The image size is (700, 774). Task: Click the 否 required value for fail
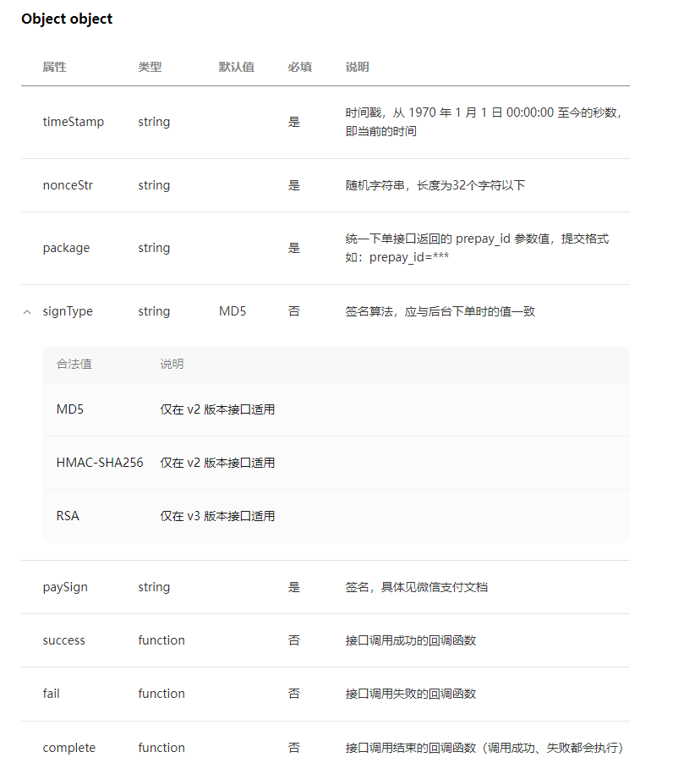[294, 694]
